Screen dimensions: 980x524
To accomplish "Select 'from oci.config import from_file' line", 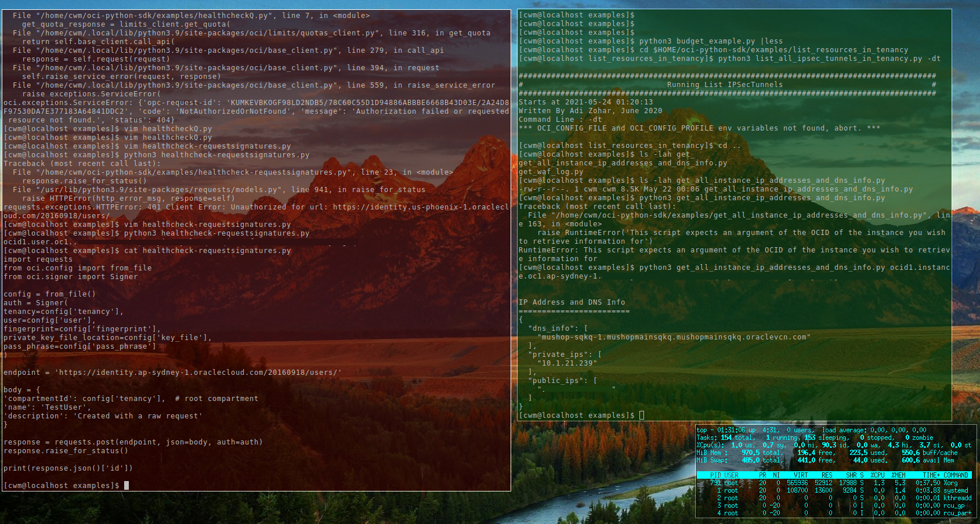I will 77,268.
